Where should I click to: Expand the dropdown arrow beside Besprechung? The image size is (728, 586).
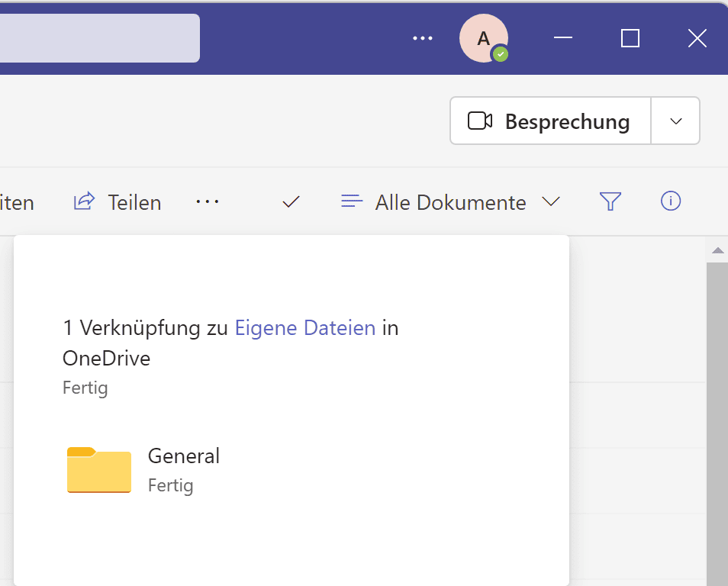[675, 121]
